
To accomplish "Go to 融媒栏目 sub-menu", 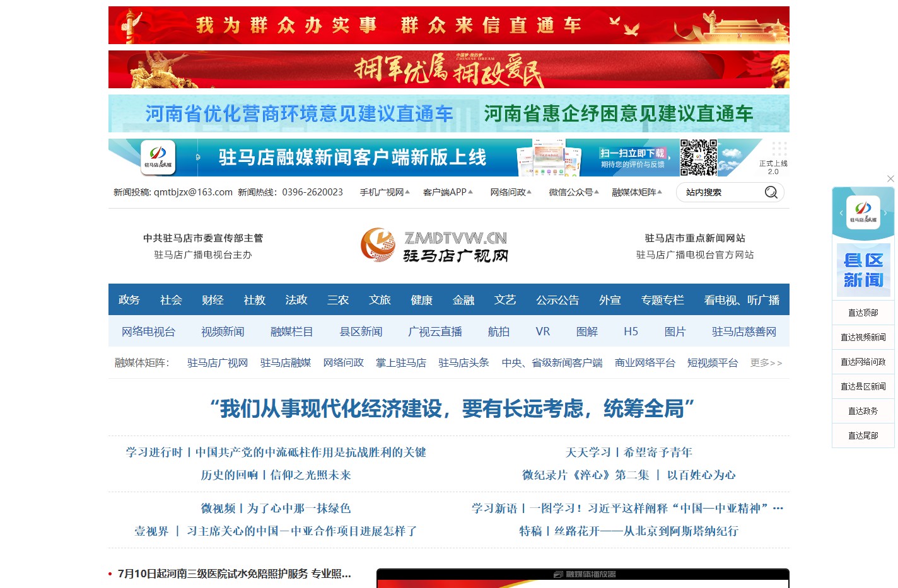I will click(291, 331).
